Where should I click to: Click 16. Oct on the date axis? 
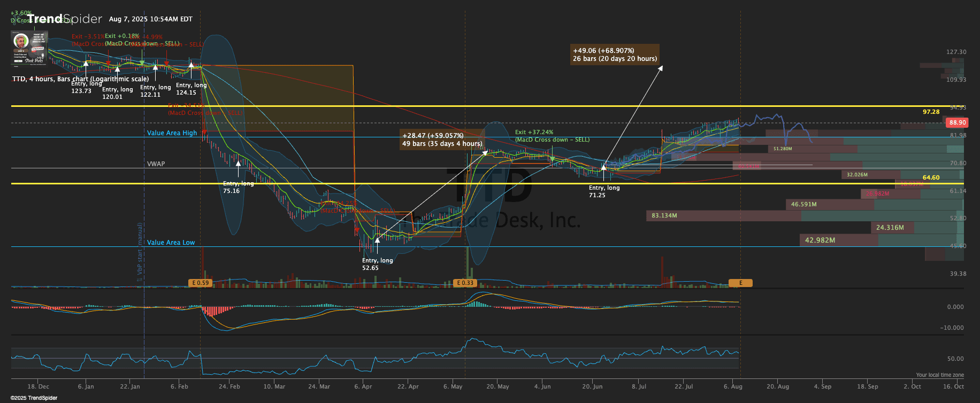click(953, 386)
